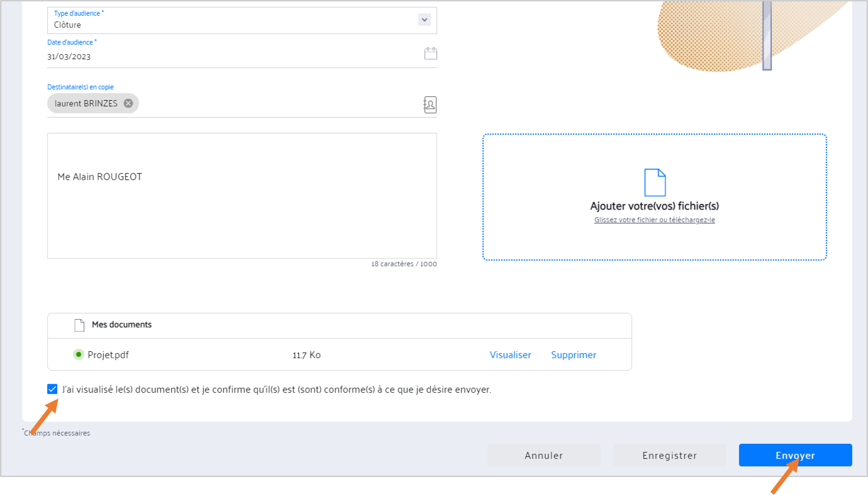The width and height of the screenshot is (868, 495).
Task: Click the Date d'audience field 31/03/2023
Action: [242, 56]
